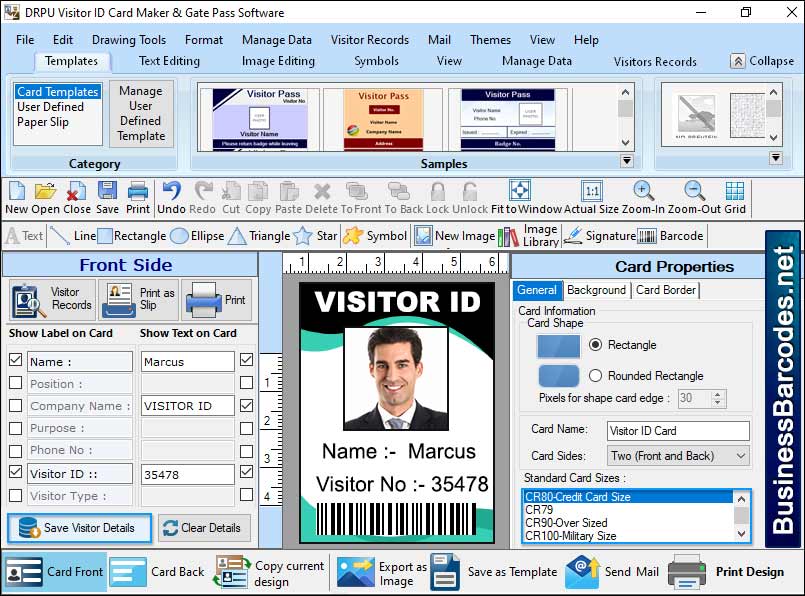
Task: Click the Clear Details button
Action: tap(204, 529)
